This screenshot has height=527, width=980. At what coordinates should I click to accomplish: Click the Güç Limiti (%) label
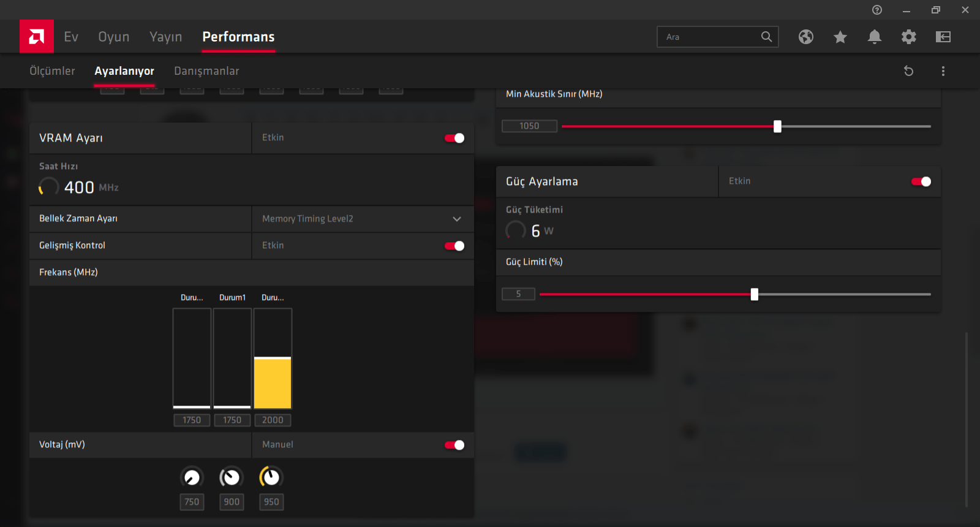point(534,262)
